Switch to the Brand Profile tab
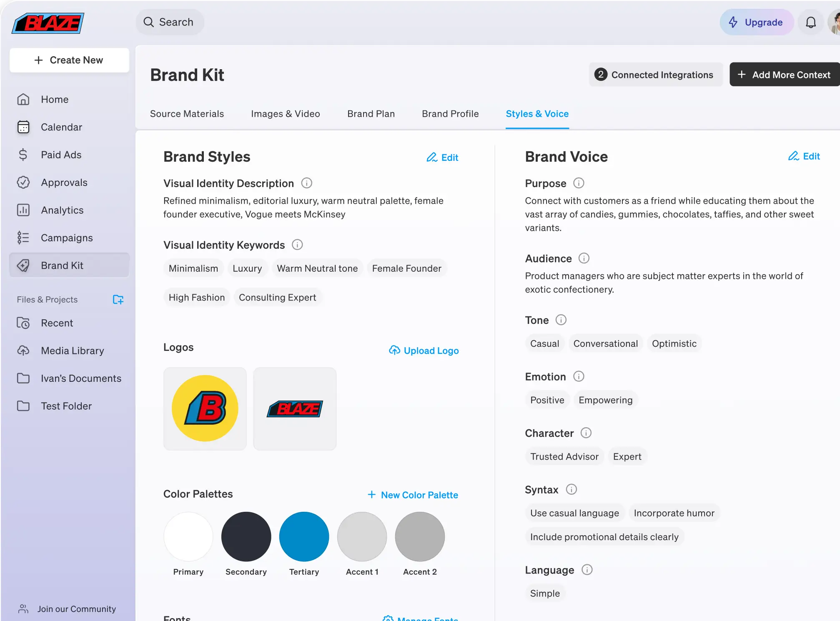840x621 pixels. coord(450,114)
